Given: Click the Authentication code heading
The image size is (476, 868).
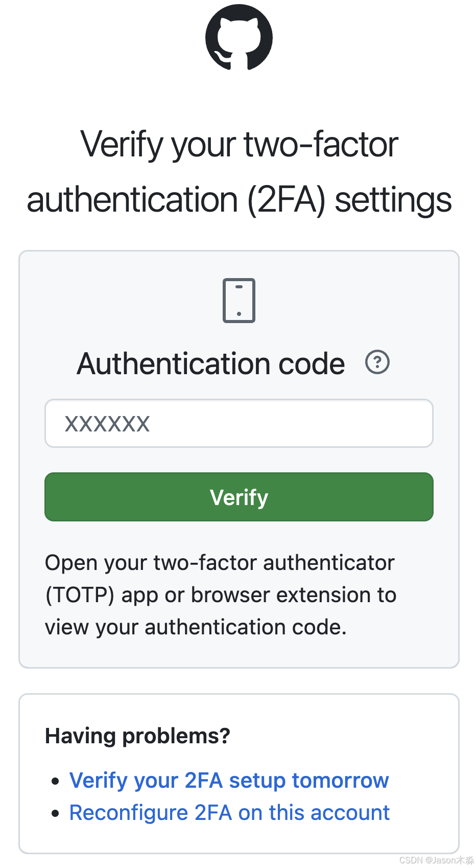Looking at the screenshot, I should 210,363.
